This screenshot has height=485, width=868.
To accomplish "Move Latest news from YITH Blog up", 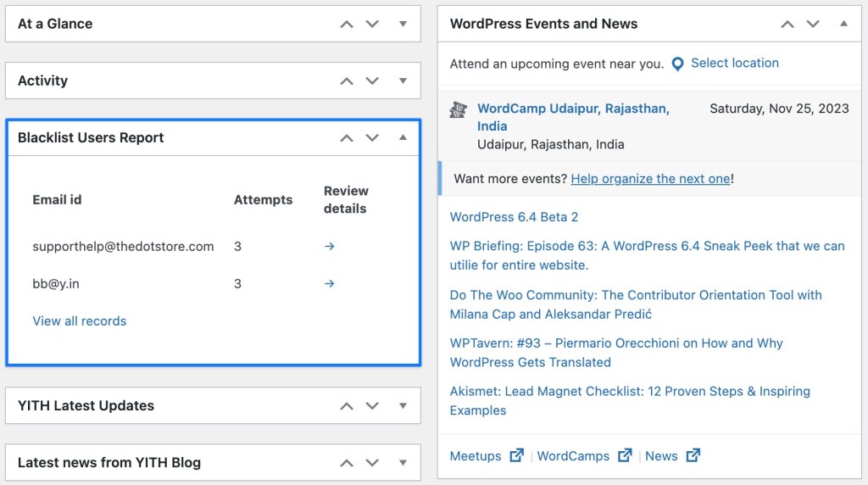I will pyautogui.click(x=346, y=463).
